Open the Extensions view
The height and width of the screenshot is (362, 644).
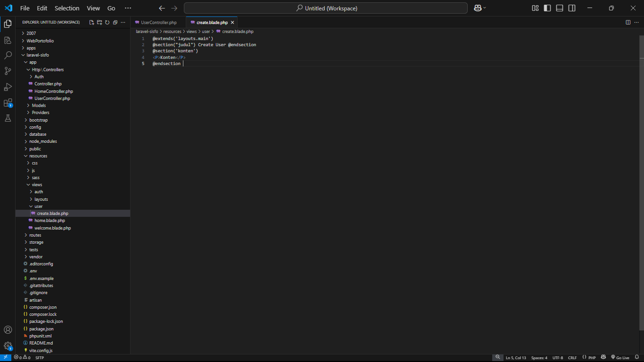pos(8,103)
